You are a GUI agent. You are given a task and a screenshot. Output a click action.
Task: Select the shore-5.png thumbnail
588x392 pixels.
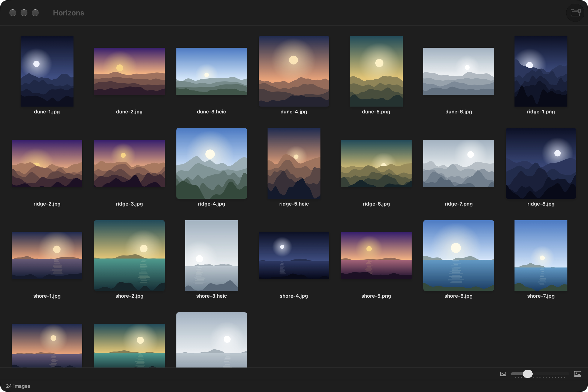376,256
